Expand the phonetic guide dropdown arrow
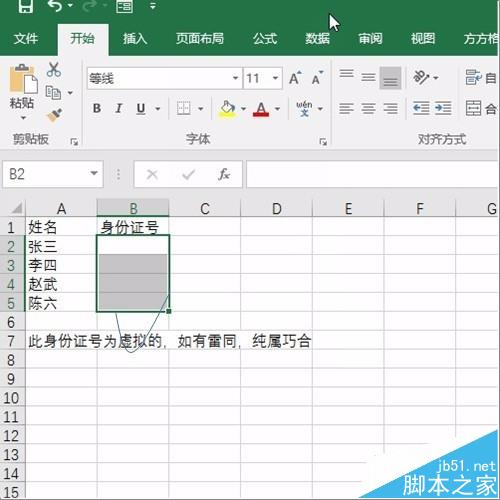500x500 pixels. tap(320, 109)
